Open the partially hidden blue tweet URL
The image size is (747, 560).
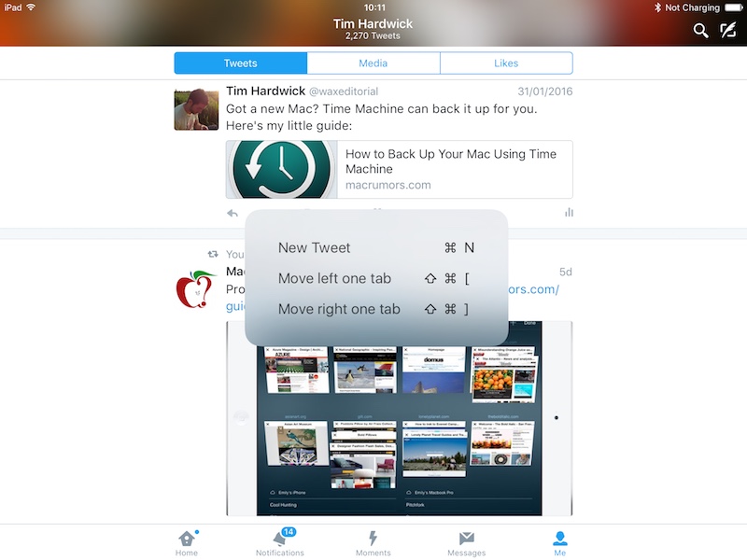click(x=533, y=289)
